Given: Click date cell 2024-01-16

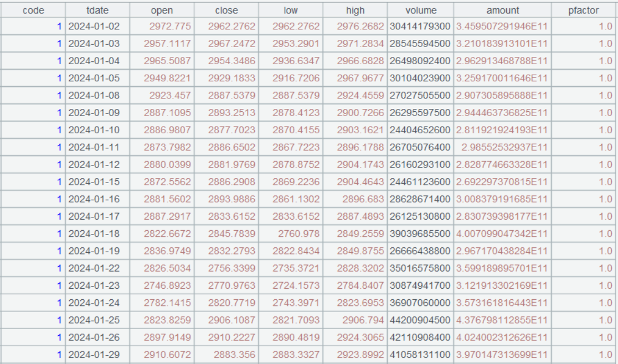Looking at the screenshot, I should [x=97, y=200].
